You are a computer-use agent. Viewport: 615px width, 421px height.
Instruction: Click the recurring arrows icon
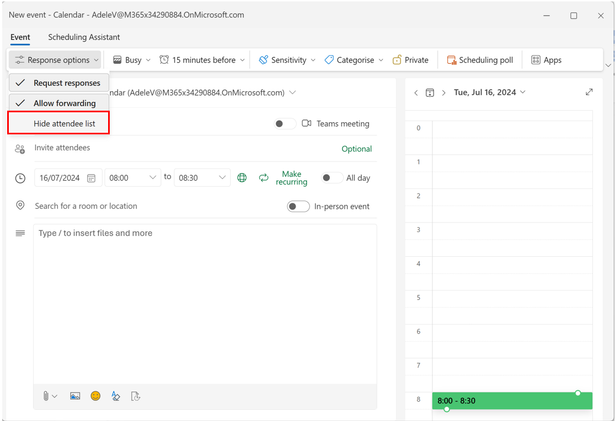tap(264, 178)
